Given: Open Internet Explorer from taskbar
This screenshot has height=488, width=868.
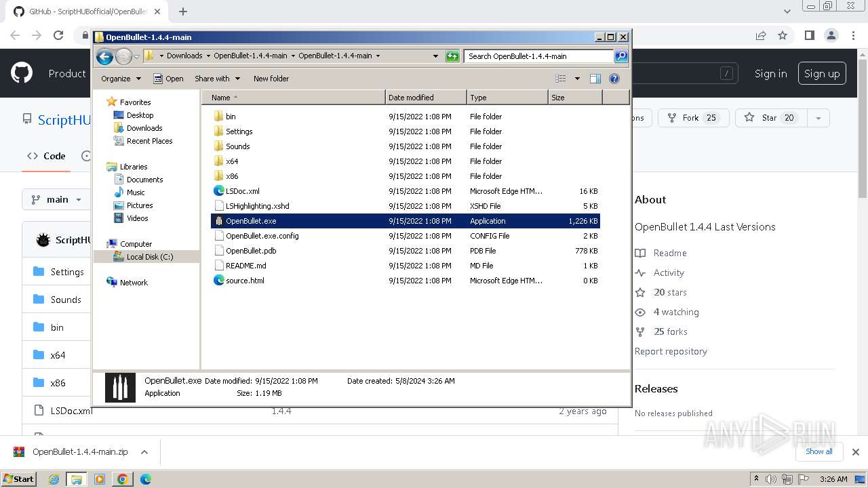Looking at the screenshot, I should [x=54, y=479].
